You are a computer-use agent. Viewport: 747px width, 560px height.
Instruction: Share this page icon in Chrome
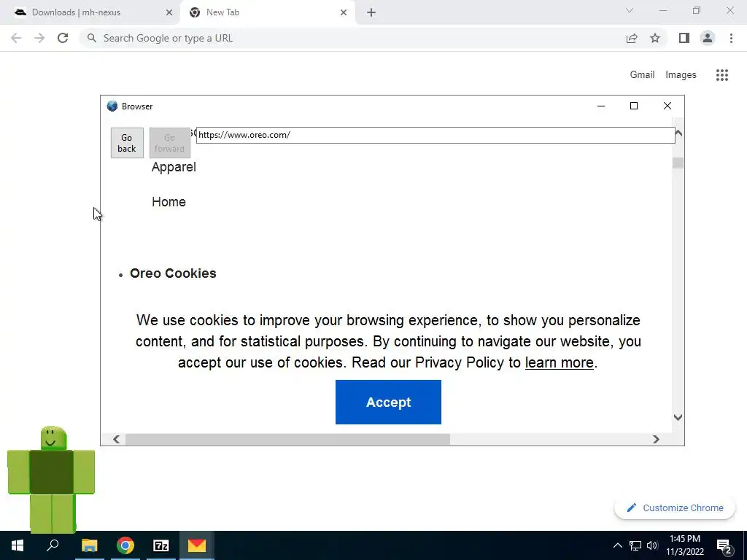click(x=632, y=38)
